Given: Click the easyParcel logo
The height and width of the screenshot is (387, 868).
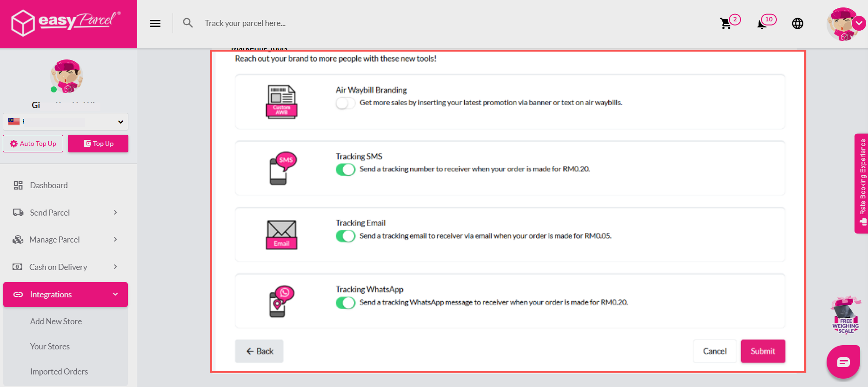Looking at the screenshot, I should 66,22.
